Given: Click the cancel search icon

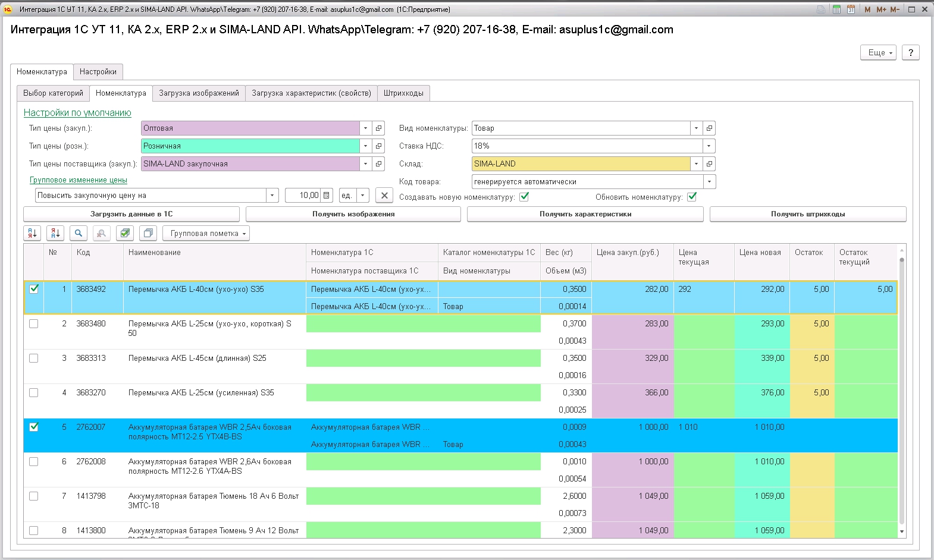Looking at the screenshot, I should click(x=102, y=234).
